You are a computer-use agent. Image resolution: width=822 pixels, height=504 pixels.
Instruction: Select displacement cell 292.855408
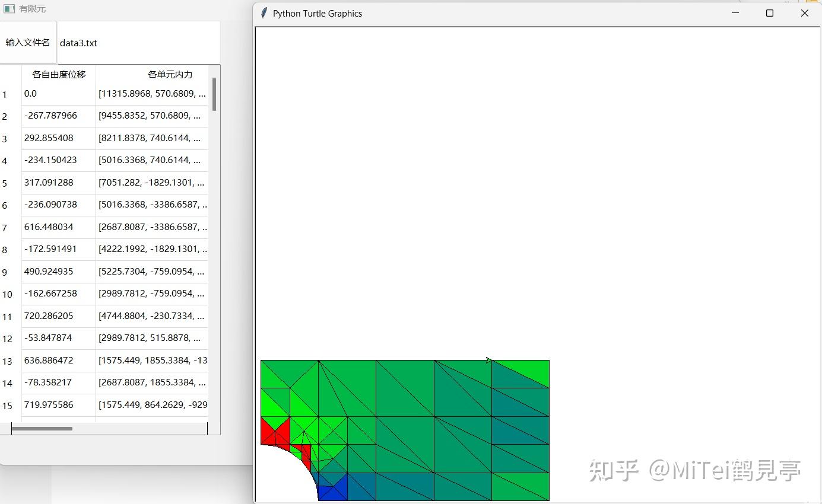click(x=59, y=138)
